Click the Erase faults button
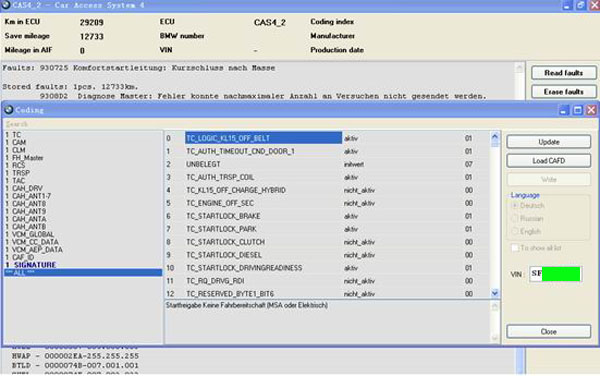The height and width of the screenshot is (376, 600). [x=563, y=92]
